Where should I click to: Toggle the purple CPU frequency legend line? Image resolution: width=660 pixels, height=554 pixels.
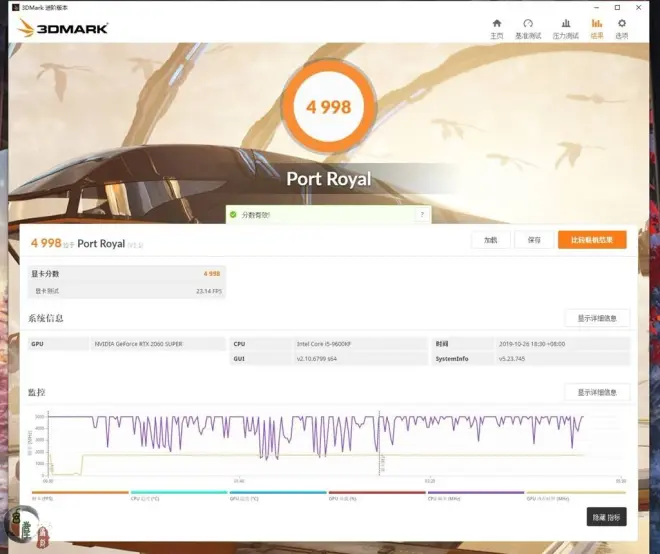pyautogui.click(x=476, y=493)
